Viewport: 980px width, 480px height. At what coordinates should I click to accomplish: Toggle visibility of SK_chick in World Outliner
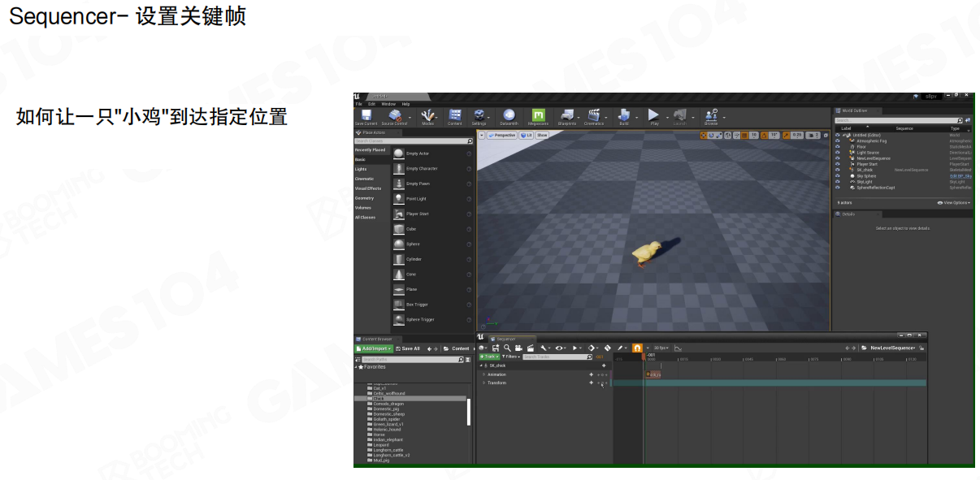(838, 170)
